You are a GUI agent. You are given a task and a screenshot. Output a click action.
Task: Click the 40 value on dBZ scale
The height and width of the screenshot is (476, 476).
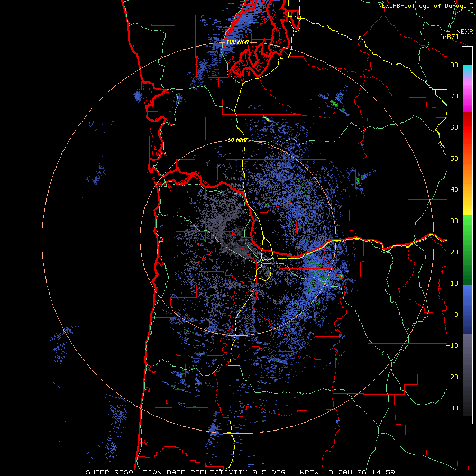[454, 190]
